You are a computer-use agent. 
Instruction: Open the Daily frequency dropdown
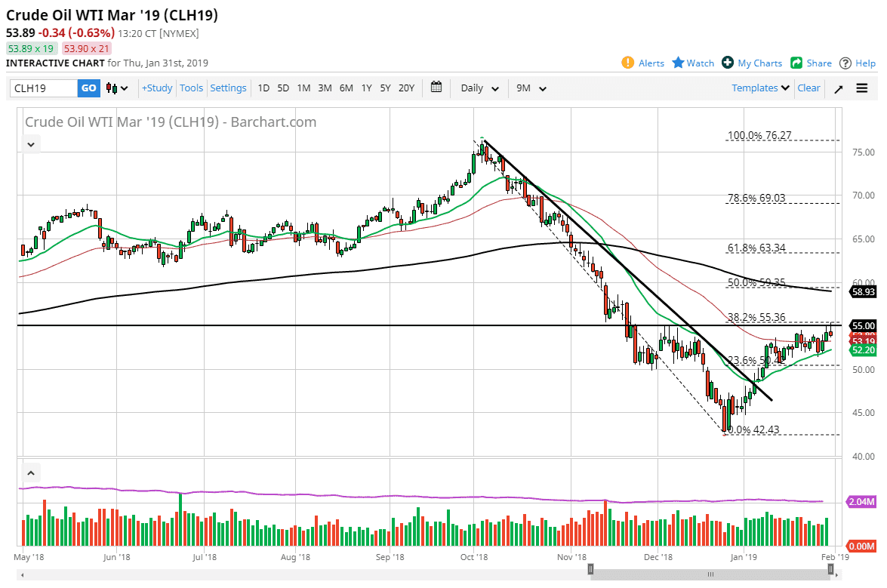coord(479,88)
